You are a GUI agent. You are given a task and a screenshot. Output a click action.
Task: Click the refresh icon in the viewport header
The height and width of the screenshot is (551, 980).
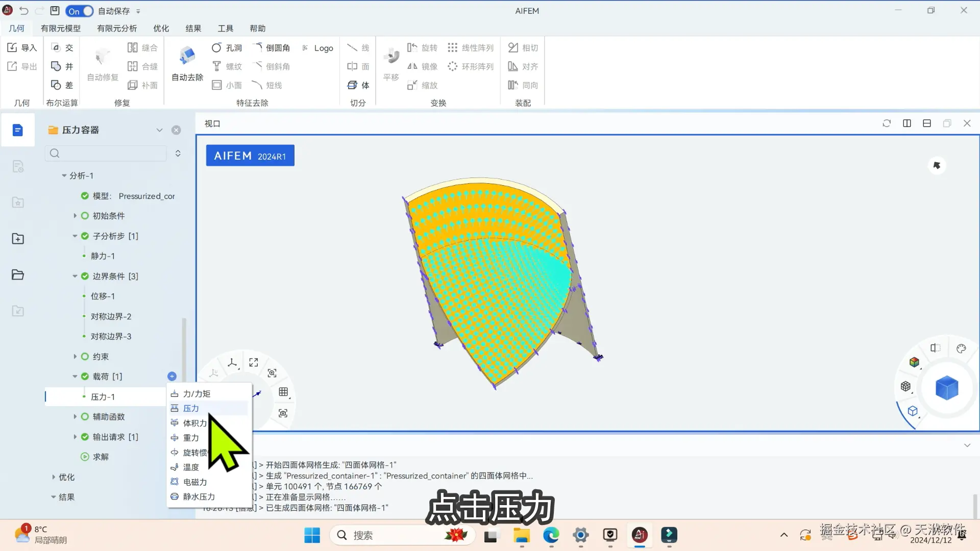[887, 123]
